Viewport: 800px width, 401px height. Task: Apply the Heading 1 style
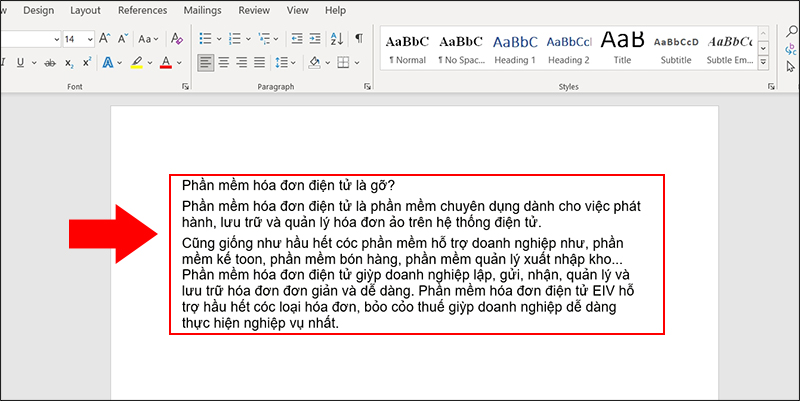(x=515, y=47)
